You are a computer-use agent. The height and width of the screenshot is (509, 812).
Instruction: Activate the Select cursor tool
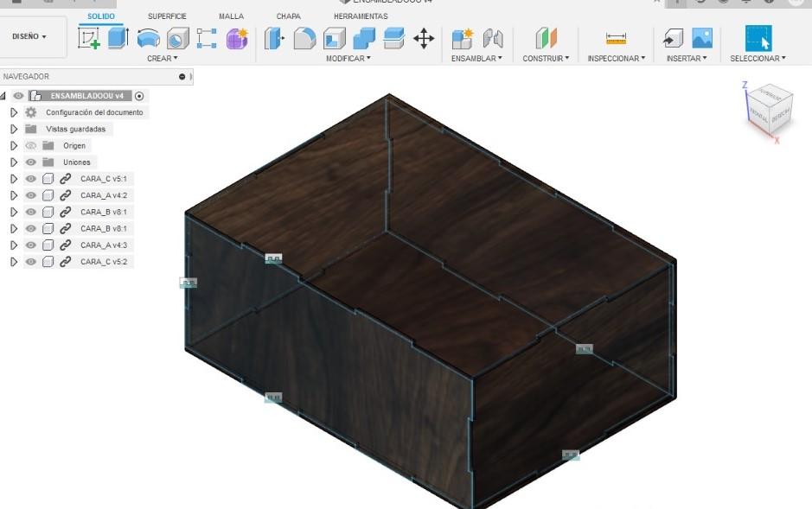tap(758, 38)
